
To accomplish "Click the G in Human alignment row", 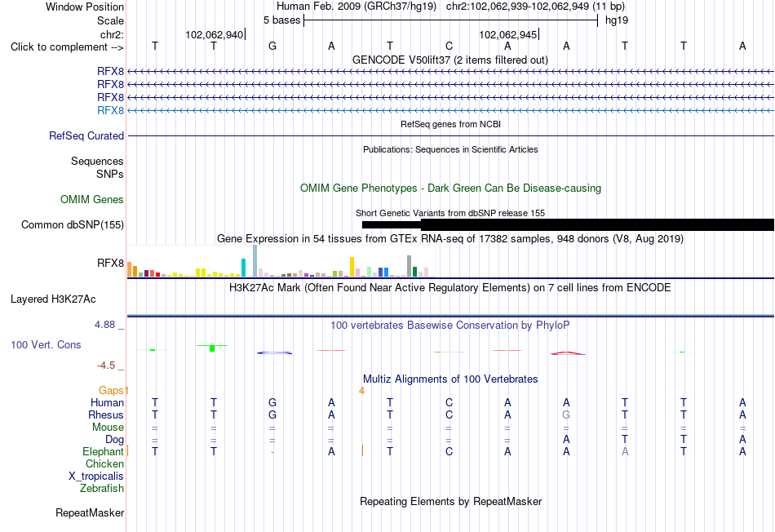I will [x=272, y=402].
